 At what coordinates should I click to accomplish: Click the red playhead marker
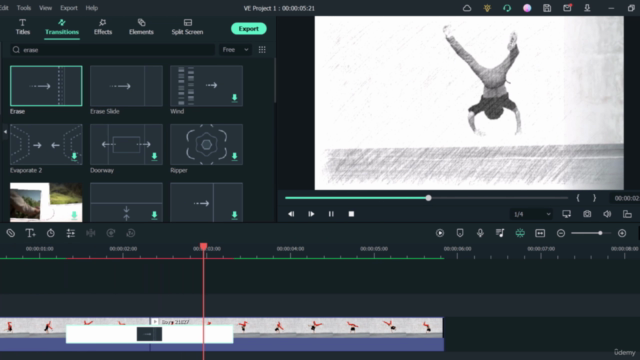coord(203,247)
